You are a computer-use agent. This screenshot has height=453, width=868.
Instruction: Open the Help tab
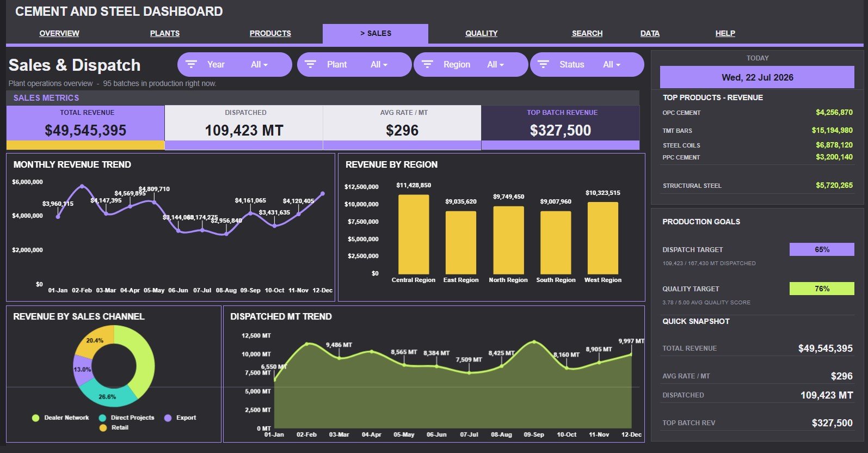(x=725, y=33)
